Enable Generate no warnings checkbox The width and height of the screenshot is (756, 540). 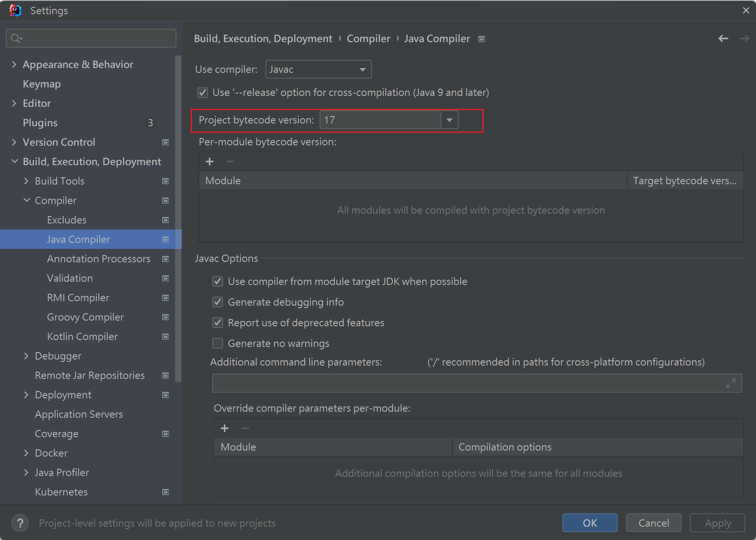pyautogui.click(x=218, y=343)
